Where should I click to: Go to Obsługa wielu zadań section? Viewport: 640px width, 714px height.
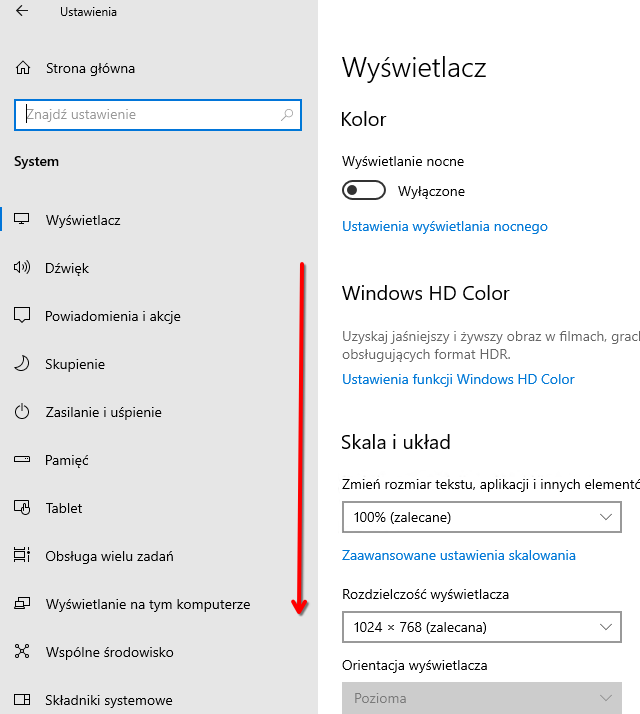[109, 556]
